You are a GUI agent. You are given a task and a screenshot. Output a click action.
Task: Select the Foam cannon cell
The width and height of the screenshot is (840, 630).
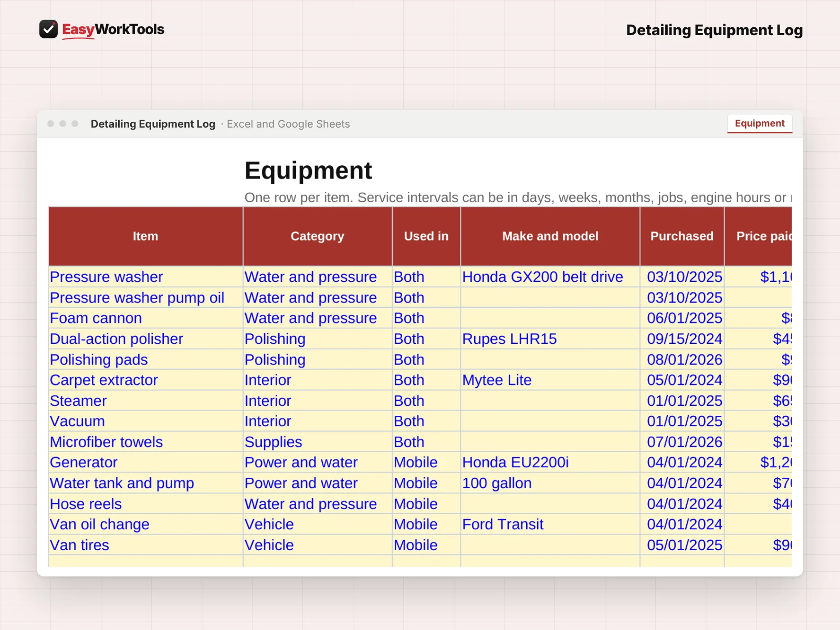click(x=145, y=318)
